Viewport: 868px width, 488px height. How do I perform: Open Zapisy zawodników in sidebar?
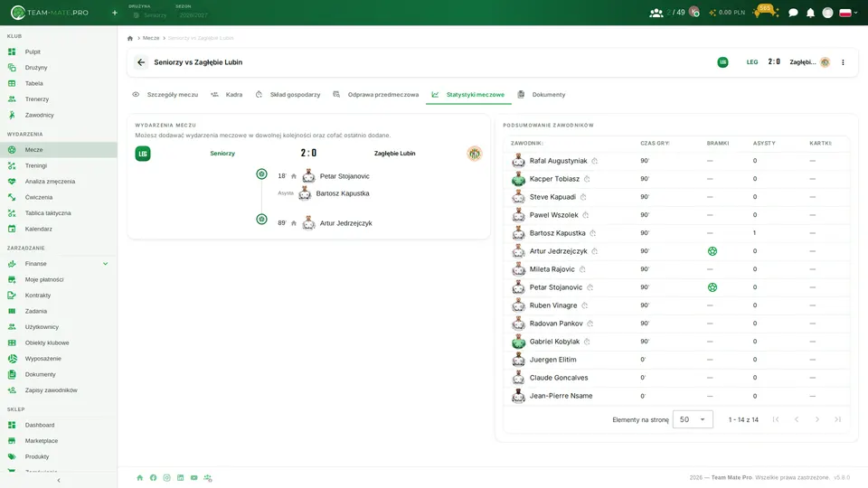58,390
